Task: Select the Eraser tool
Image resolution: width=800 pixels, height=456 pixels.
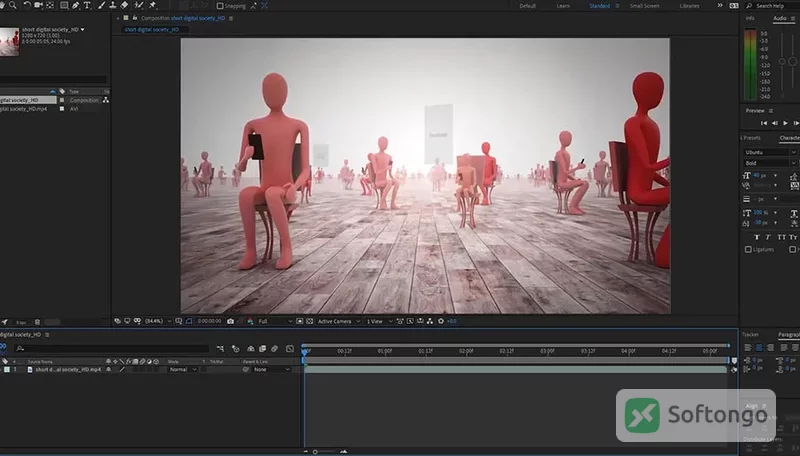Action: 124,5
